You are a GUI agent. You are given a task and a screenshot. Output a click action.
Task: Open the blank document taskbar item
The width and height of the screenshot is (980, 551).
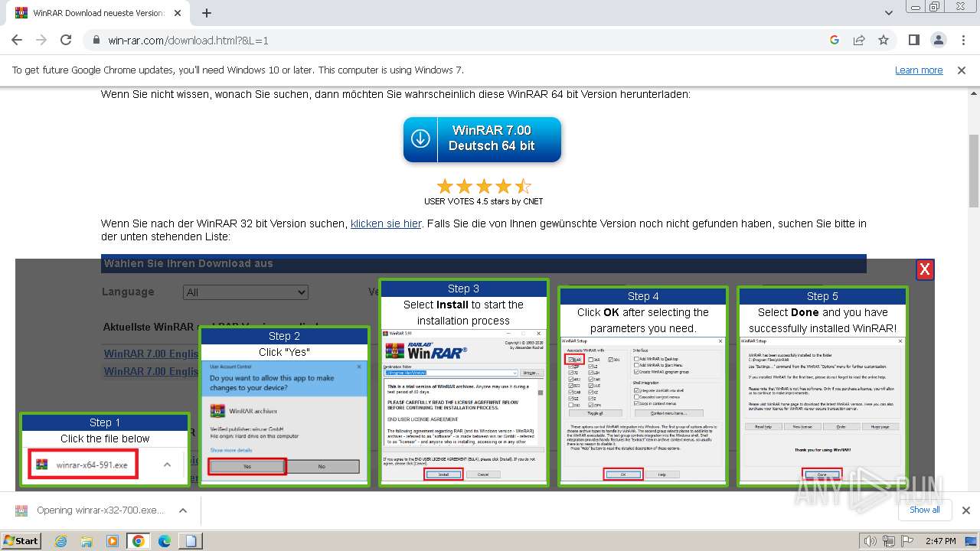[x=191, y=541]
